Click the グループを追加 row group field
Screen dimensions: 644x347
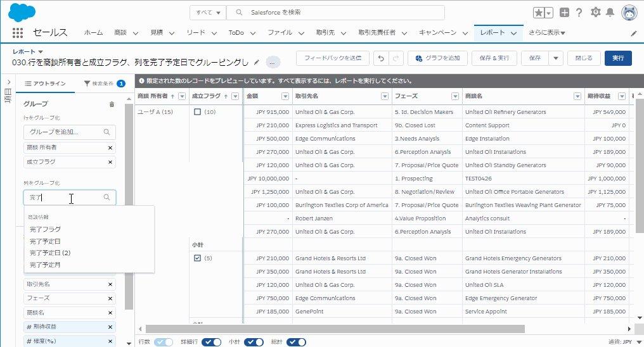(70, 132)
